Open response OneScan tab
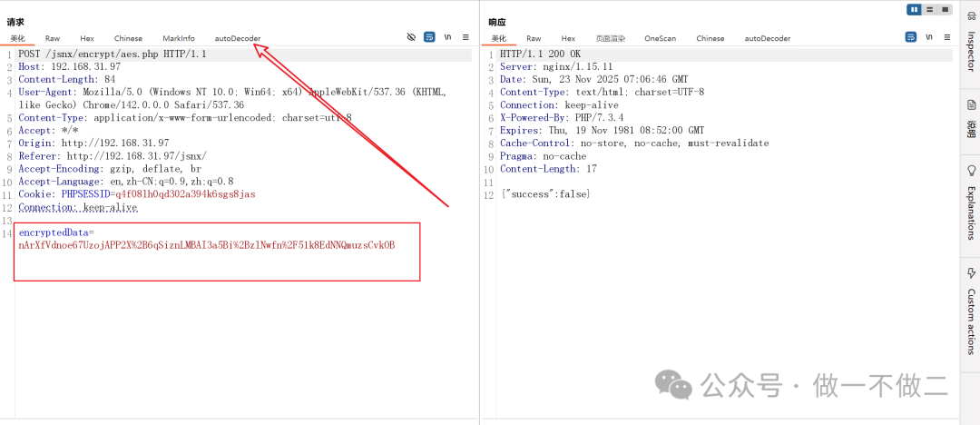980x425 pixels. [x=660, y=38]
